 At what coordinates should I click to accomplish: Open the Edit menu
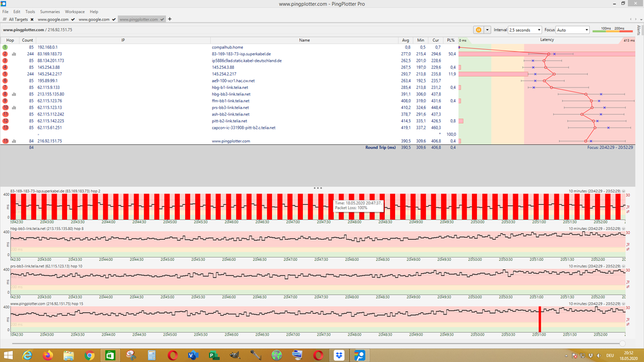tap(17, 12)
